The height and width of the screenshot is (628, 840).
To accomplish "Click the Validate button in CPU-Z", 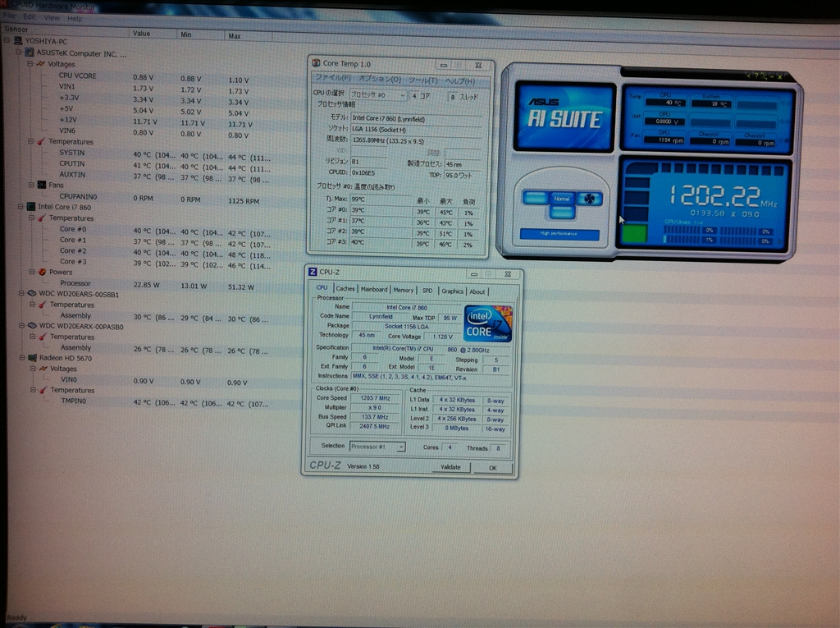I will (x=450, y=467).
